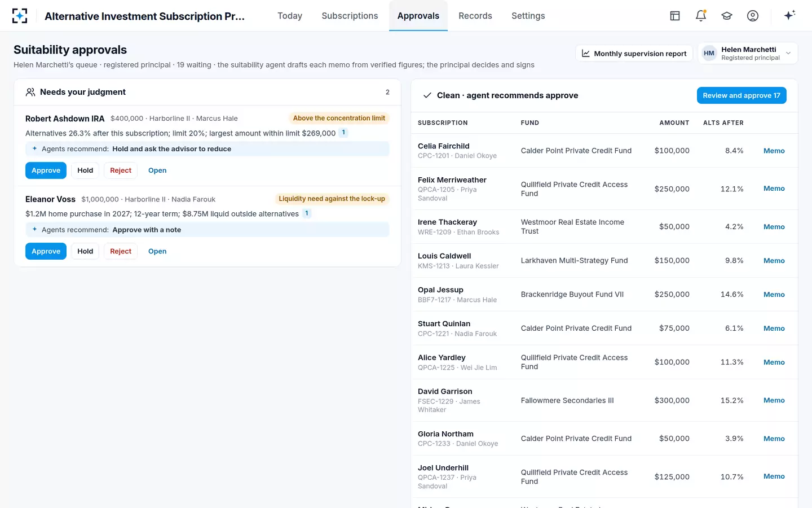Open the Robert Ashdown IRA details

pos(157,170)
